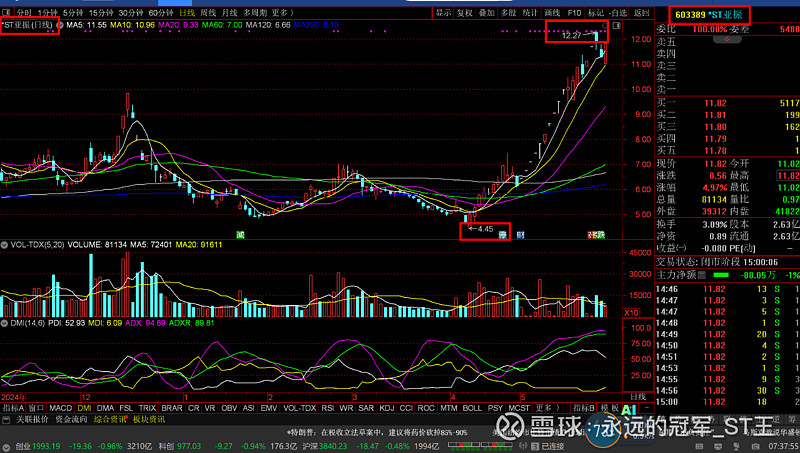The image size is (800, 453).
Task: Click the detail icon next to 主力净额
Action: [x=702, y=275]
